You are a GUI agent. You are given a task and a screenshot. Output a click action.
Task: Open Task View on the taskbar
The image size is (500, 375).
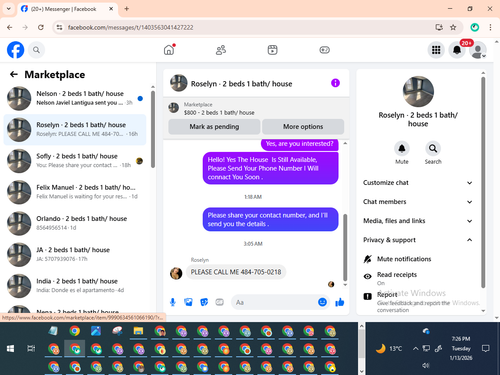pyautogui.click(x=31, y=349)
